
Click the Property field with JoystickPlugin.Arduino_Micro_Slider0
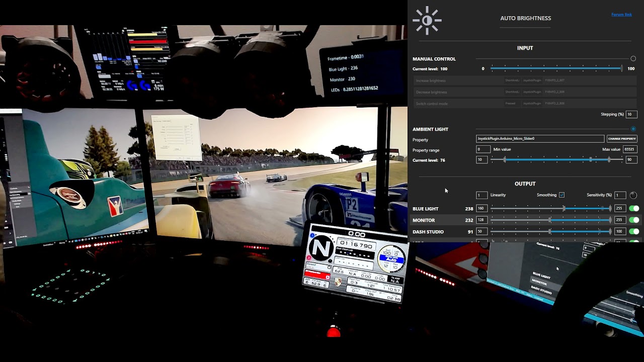coord(540,139)
